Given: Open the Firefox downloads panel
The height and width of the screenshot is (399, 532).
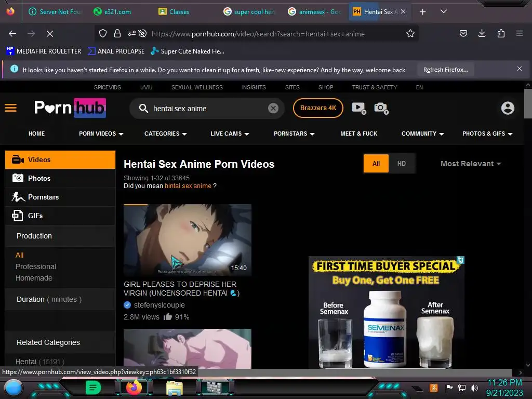Looking at the screenshot, I should pyautogui.click(x=482, y=33).
